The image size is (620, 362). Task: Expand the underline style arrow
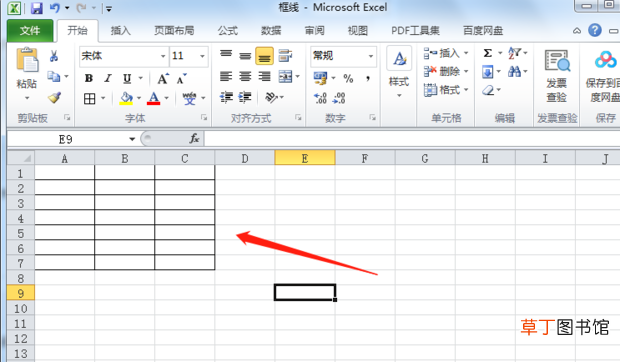click(x=140, y=78)
